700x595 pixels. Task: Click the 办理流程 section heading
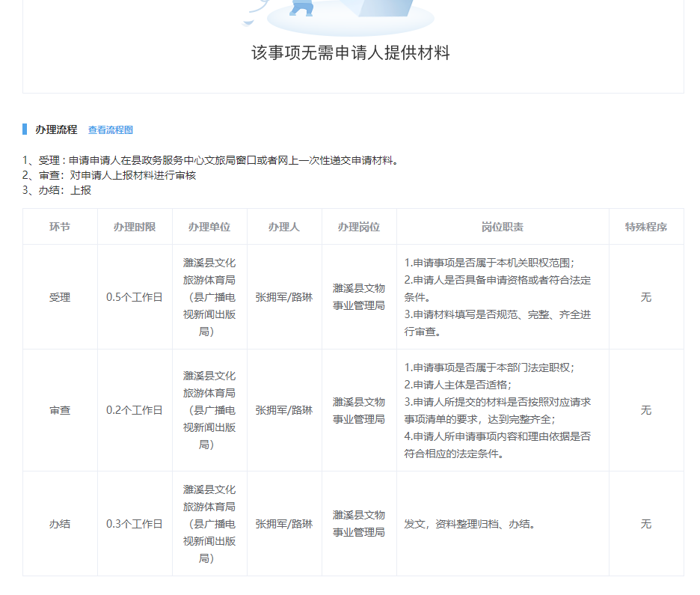point(56,129)
